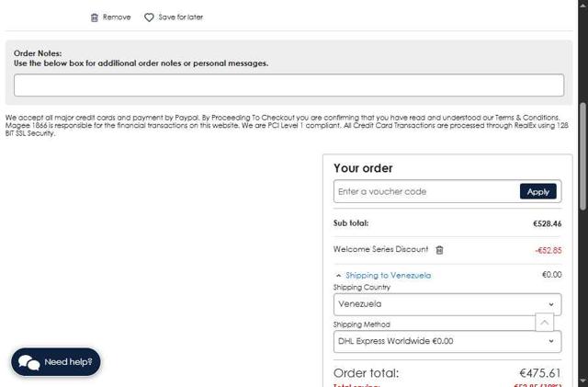Open the Shipping Method dropdown
The image size is (588, 387).
click(x=447, y=341)
